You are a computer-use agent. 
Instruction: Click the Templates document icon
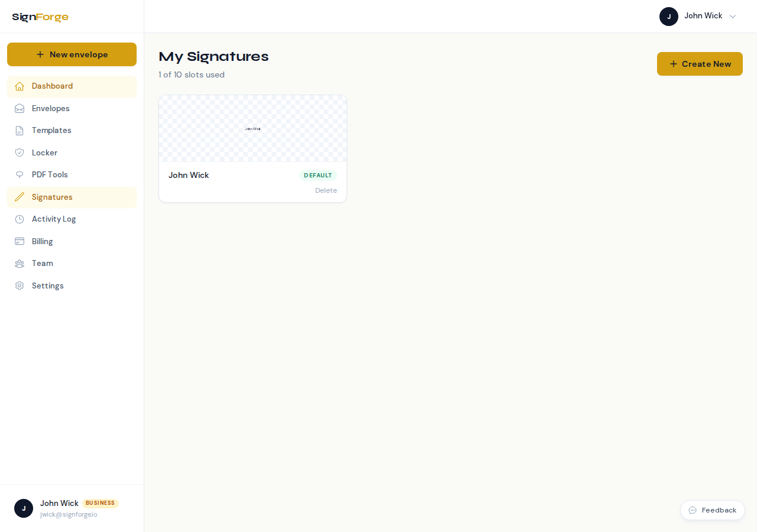coord(20,131)
